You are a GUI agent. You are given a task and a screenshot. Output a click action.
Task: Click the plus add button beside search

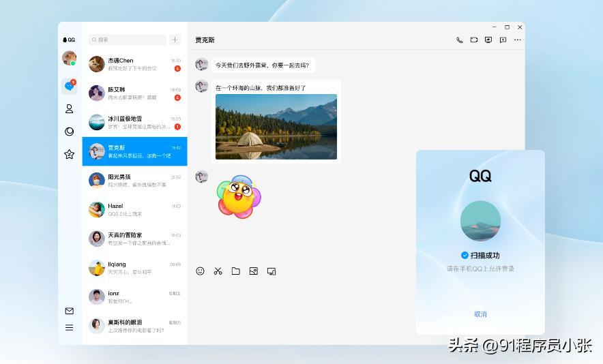175,40
